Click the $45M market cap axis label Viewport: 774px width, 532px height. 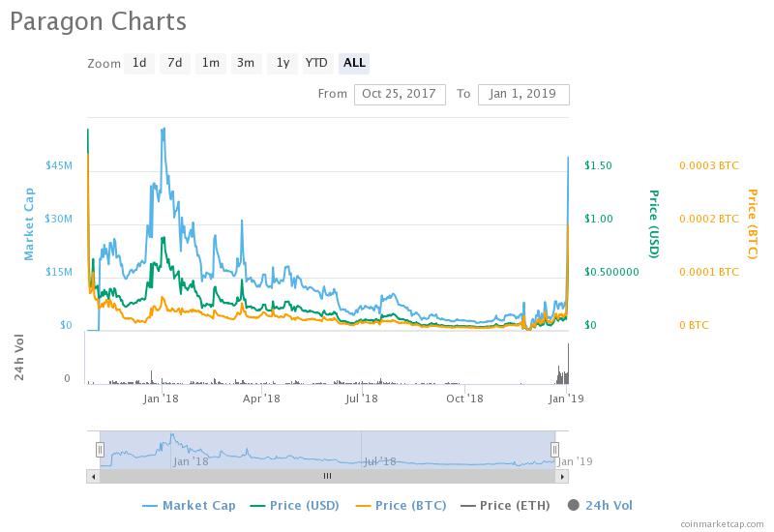coord(59,165)
